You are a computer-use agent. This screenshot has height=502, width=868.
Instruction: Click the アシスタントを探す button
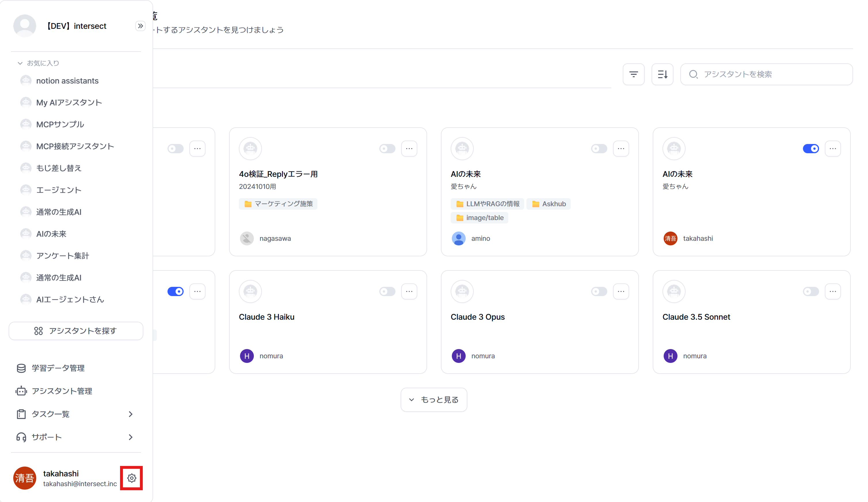point(76,331)
